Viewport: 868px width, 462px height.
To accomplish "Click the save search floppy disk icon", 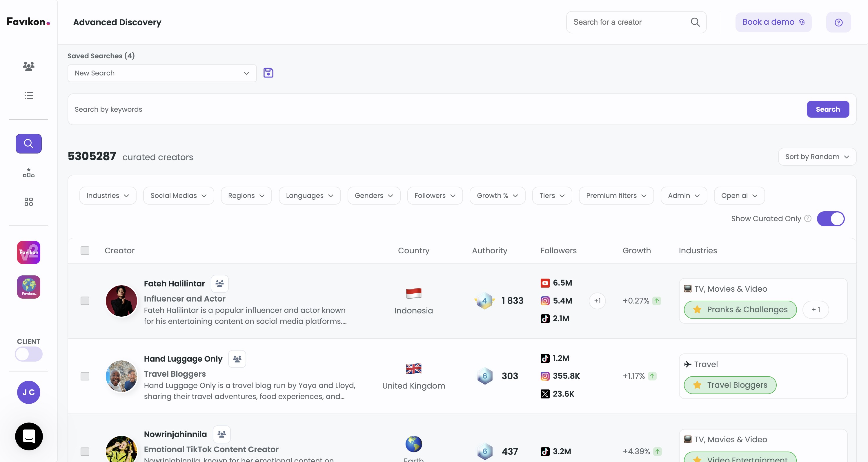I will point(268,73).
